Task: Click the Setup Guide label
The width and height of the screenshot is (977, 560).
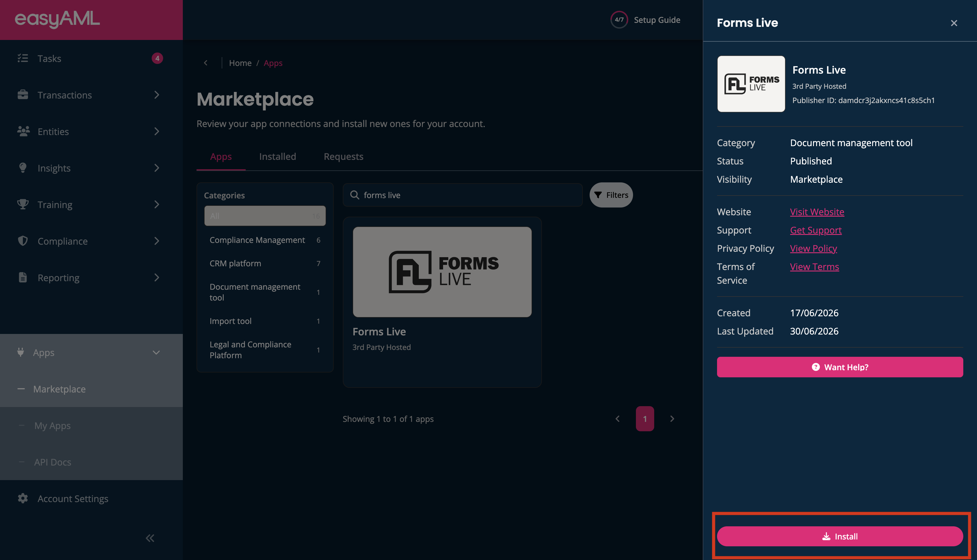Action: pos(657,20)
